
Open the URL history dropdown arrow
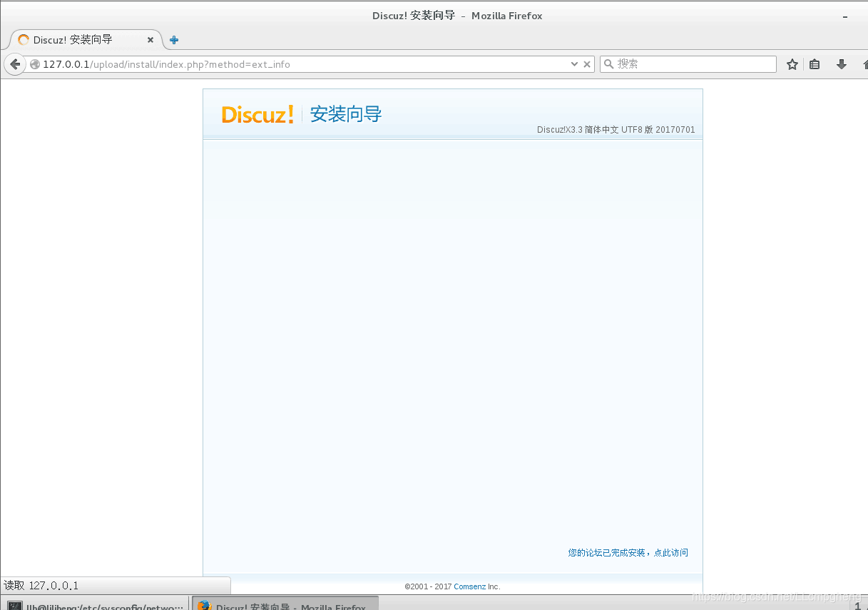[x=574, y=64]
